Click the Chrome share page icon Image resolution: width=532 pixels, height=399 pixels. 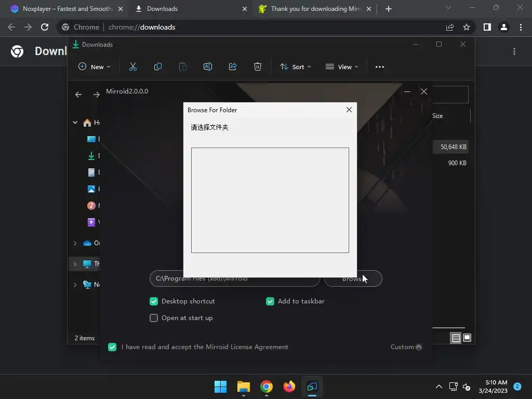tap(450, 27)
